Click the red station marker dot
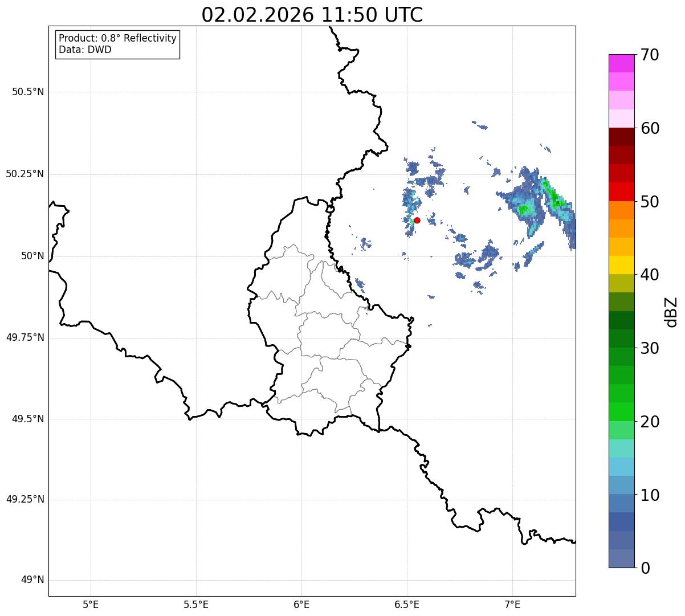The width and height of the screenshot is (685, 616). (x=417, y=220)
